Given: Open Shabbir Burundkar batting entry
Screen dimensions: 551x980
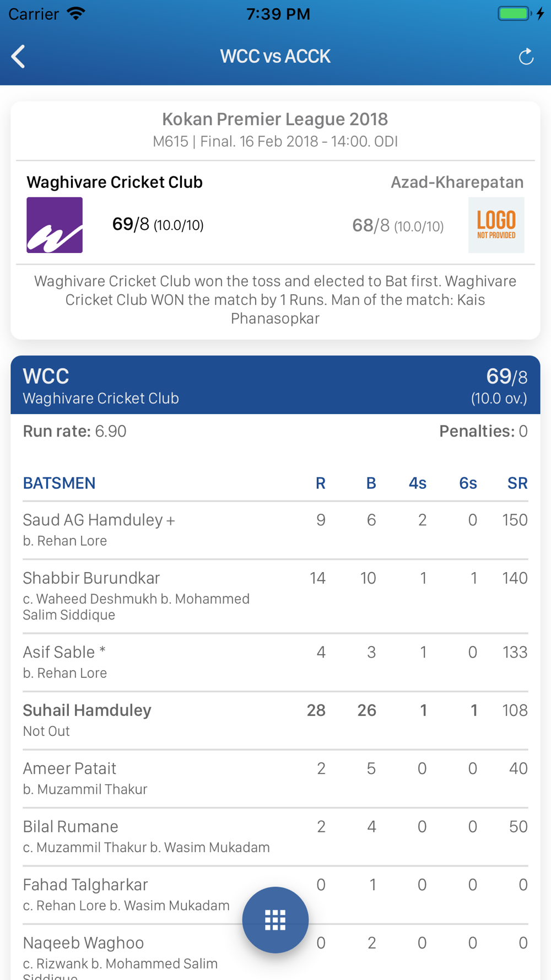Looking at the screenshot, I should click(275, 596).
